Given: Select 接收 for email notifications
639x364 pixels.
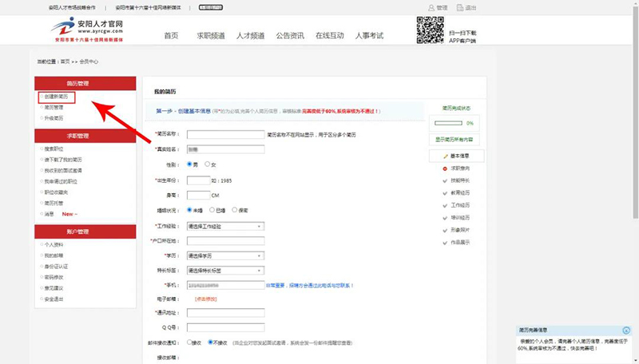Looking at the screenshot, I should (189, 342).
